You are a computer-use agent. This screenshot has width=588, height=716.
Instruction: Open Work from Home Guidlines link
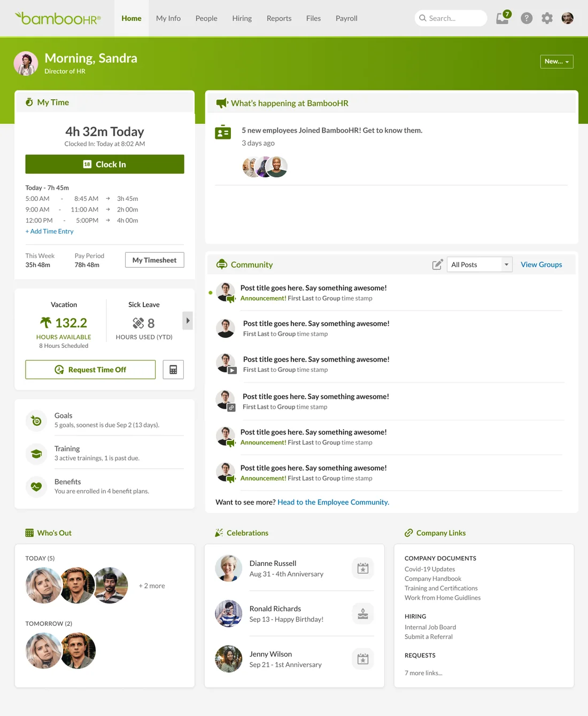tap(443, 598)
